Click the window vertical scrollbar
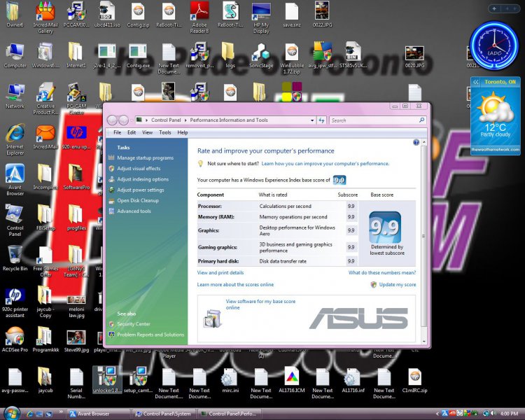The image size is (525, 420). click(x=423, y=236)
